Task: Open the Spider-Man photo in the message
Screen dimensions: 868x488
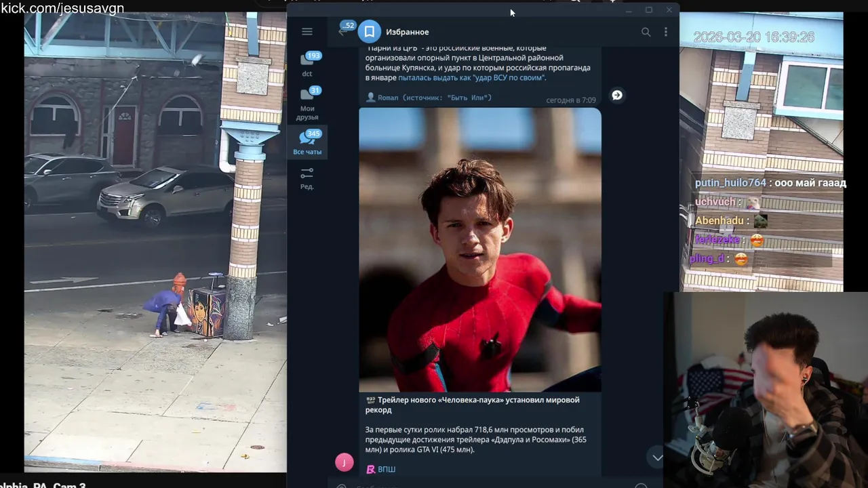Action: click(480, 249)
